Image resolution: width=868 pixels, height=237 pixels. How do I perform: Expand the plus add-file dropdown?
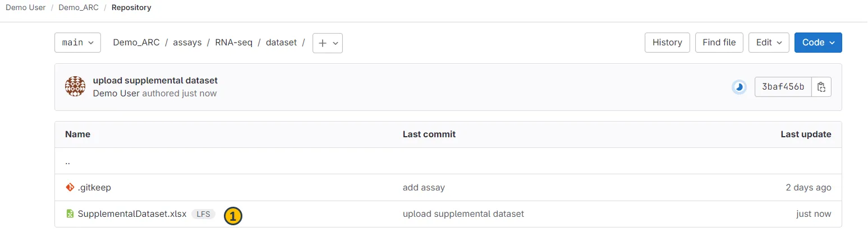[328, 43]
